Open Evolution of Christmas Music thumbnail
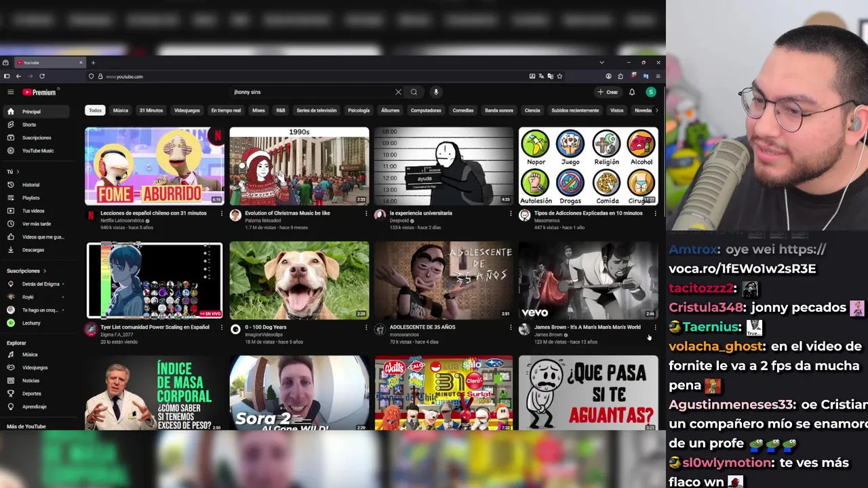Image resolution: width=868 pixels, height=488 pixels. coord(299,166)
